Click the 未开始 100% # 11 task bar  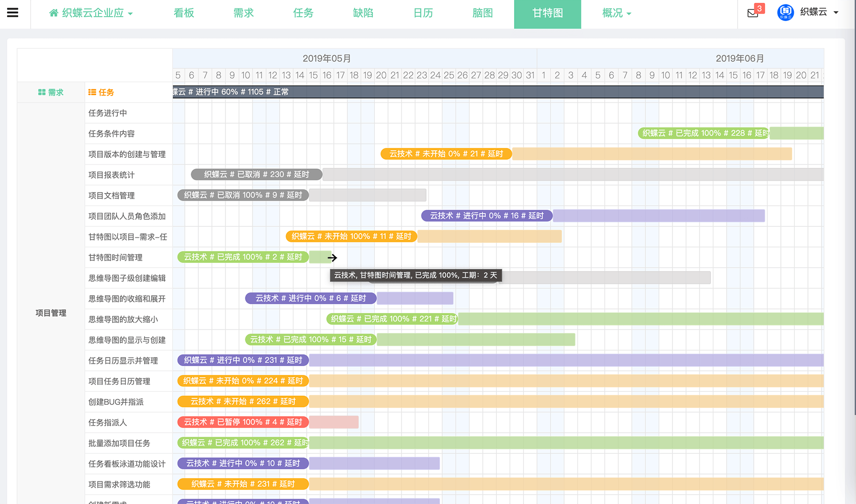pyautogui.click(x=351, y=236)
